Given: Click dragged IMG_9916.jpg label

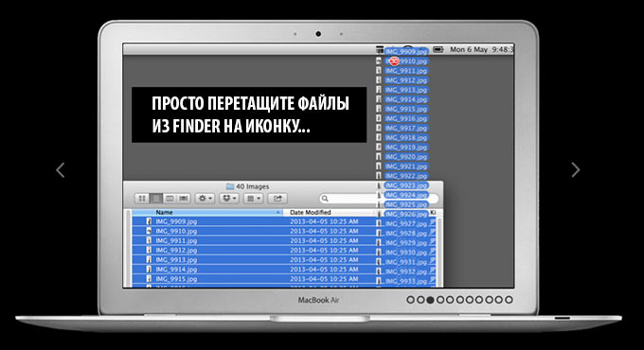Looking at the screenshot, I should pyautogui.click(x=406, y=118).
